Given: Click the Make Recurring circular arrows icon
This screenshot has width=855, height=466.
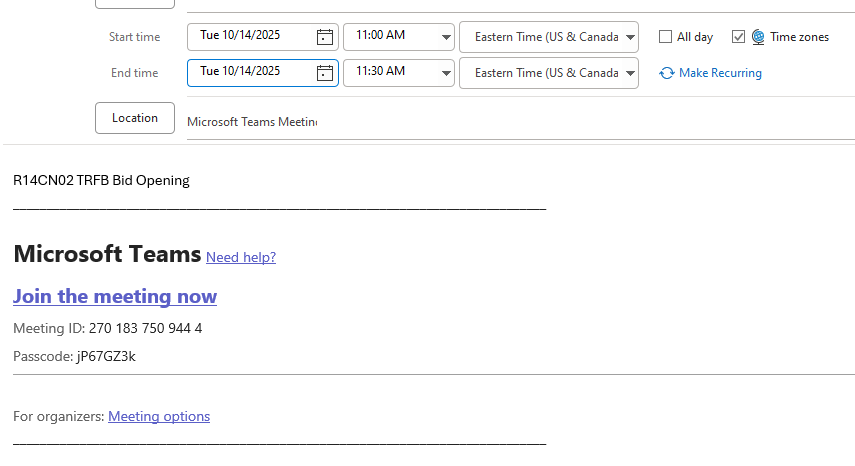Looking at the screenshot, I should 666,73.
